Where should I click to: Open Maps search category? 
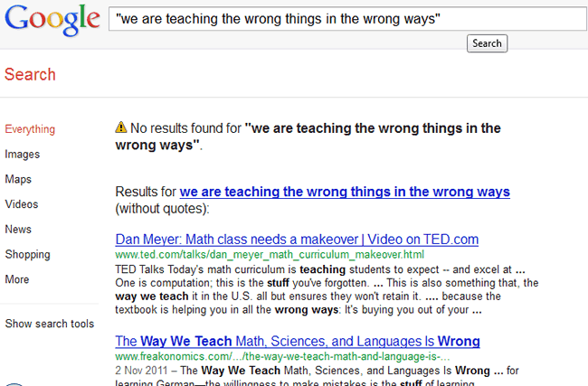click(x=20, y=180)
